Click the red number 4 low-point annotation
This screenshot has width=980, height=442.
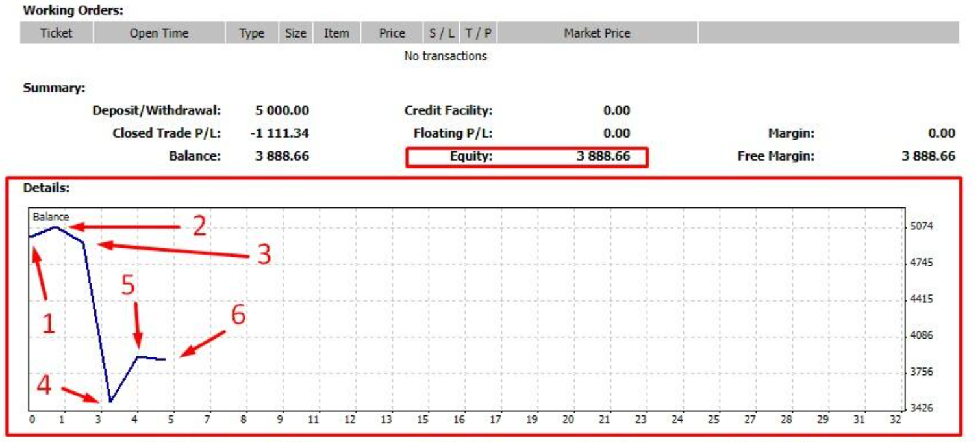click(x=44, y=385)
